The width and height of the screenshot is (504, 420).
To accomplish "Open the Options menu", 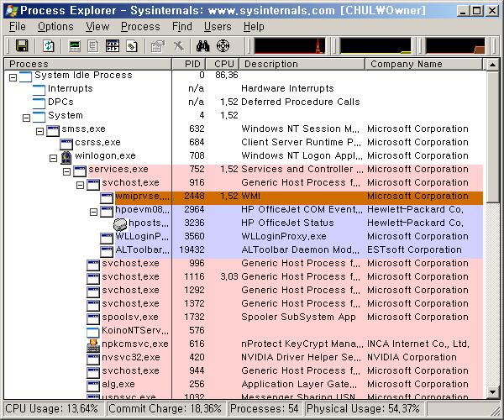I will 55,27.
